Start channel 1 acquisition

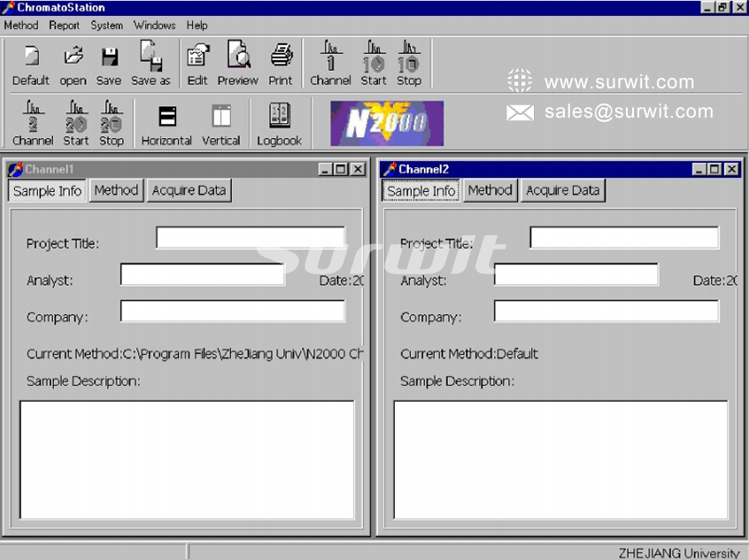point(373,65)
